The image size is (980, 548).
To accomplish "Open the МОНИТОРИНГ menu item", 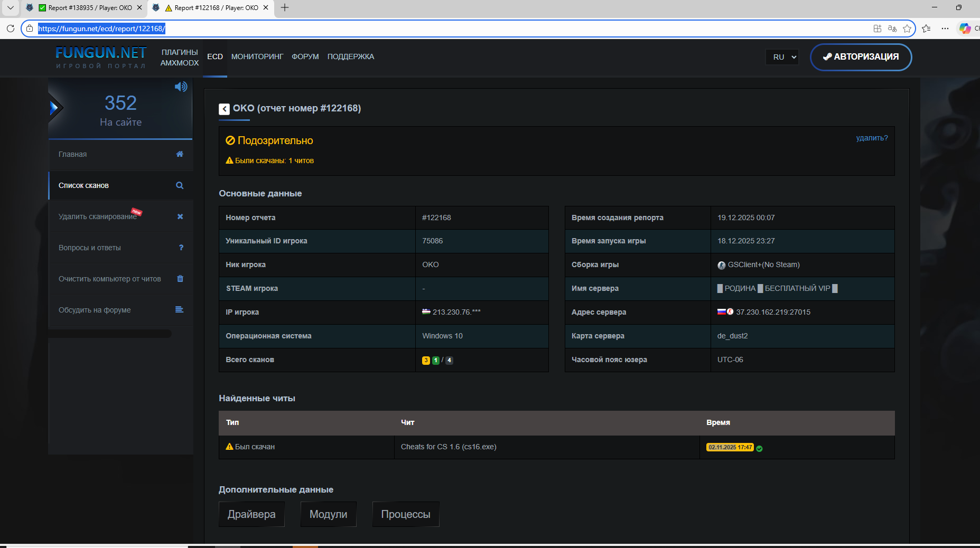I will [257, 56].
